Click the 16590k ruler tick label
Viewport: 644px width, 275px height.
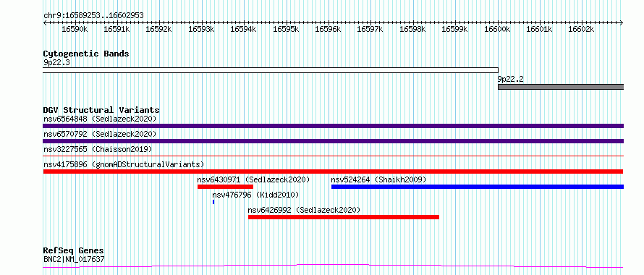[75, 29]
